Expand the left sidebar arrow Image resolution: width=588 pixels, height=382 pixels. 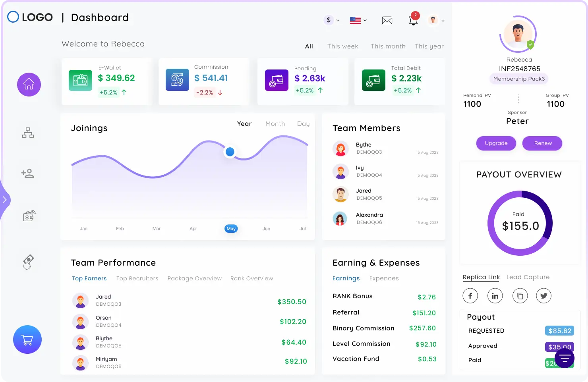[x=4, y=200]
